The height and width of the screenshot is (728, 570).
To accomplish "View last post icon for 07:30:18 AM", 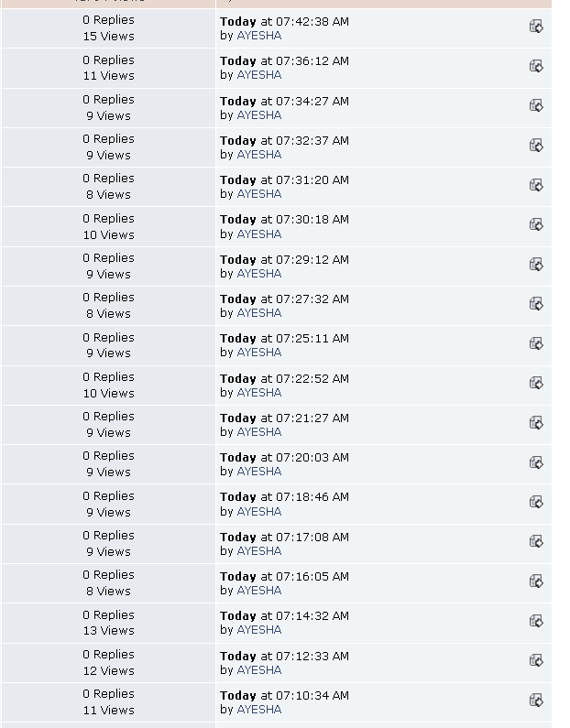I will point(536,224).
